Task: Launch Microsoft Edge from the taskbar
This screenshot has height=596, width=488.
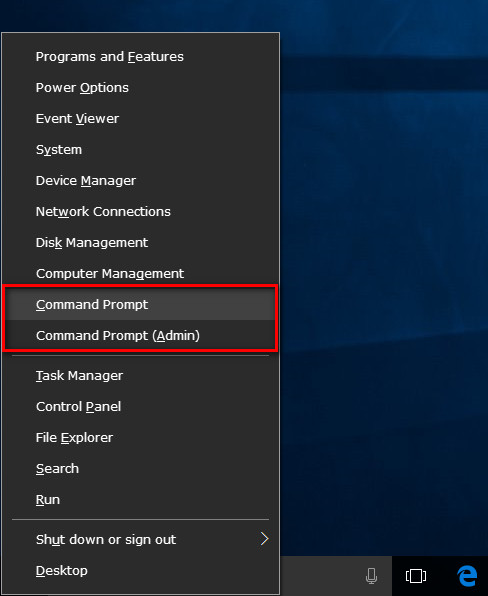Action: click(x=467, y=576)
